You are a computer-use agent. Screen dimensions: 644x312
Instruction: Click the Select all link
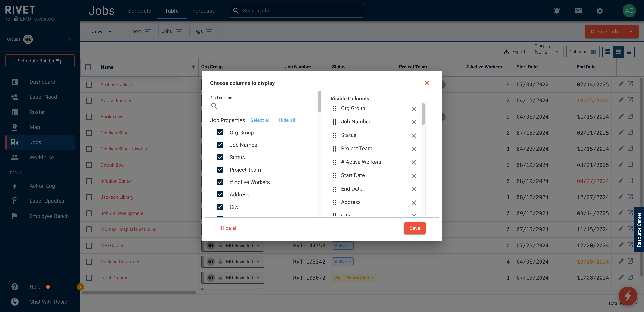[x=260, y=120]
